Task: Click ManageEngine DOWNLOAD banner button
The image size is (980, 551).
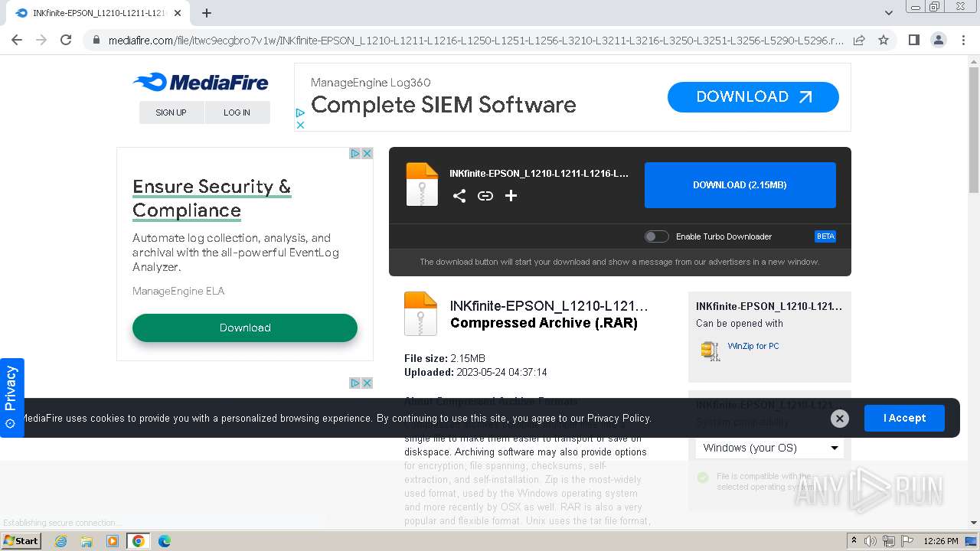Action: click(753, 97)
